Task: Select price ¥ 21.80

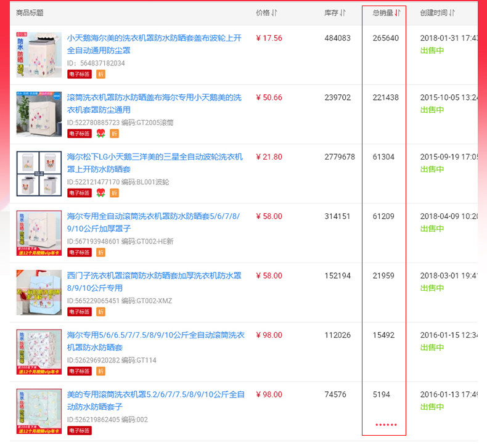Action: [269, 157]
